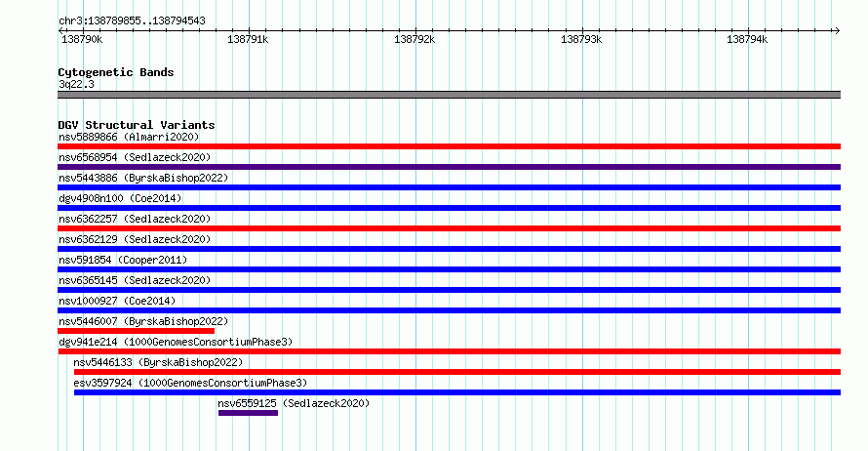Click the nsv5889866 (Almarri2020) variant label

coord(129,137)
